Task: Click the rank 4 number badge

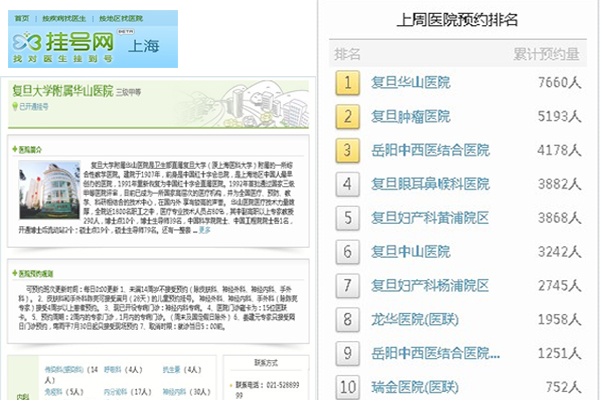Action: coord(347,184)
